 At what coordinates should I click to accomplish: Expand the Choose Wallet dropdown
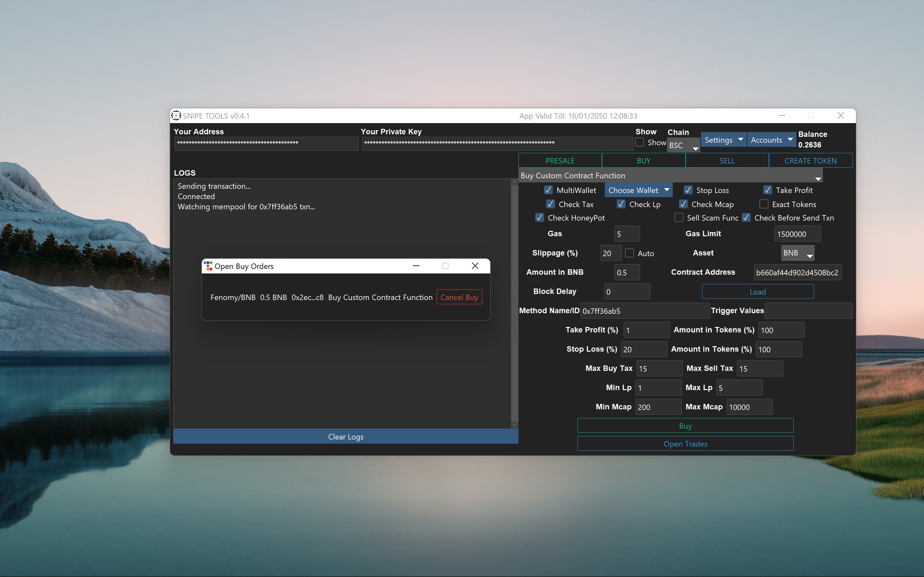click(x=638, y=190)
